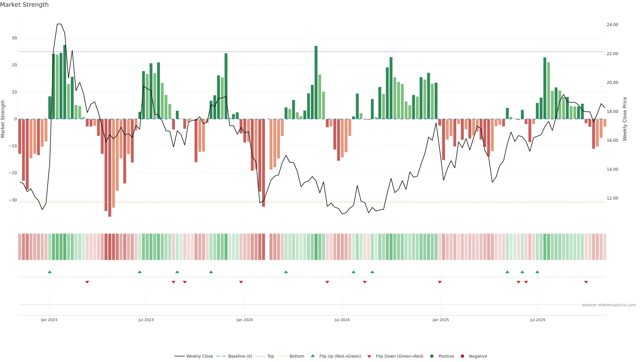
Task: Click the last green Flip Up triangle marker
Action: coord(537,272)
